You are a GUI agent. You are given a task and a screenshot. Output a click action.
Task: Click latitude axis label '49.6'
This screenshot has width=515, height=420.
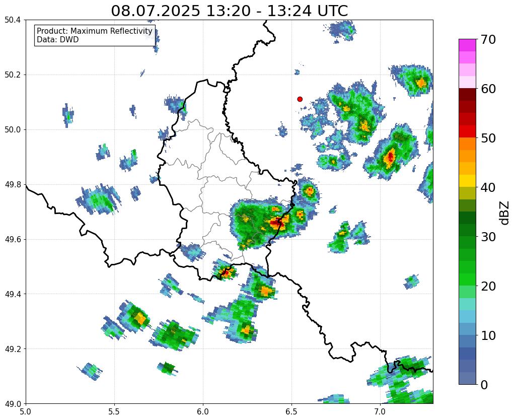(x=13, y=240)
